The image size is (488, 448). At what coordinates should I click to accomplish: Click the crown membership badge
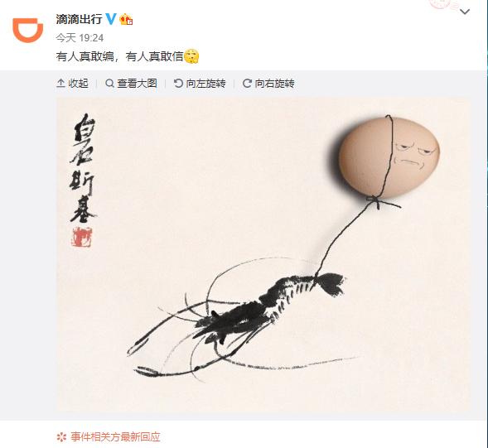click(x=126, y=19)
